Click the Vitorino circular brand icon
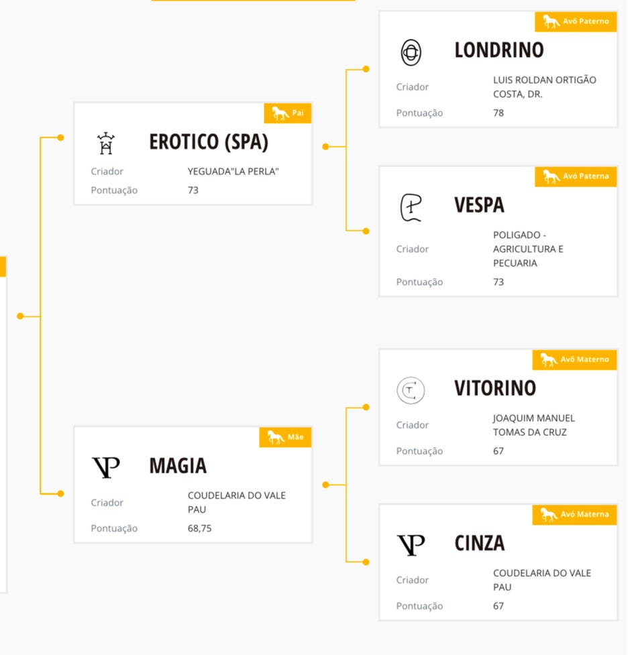The image size is (644, 655). tap(411, 390)
